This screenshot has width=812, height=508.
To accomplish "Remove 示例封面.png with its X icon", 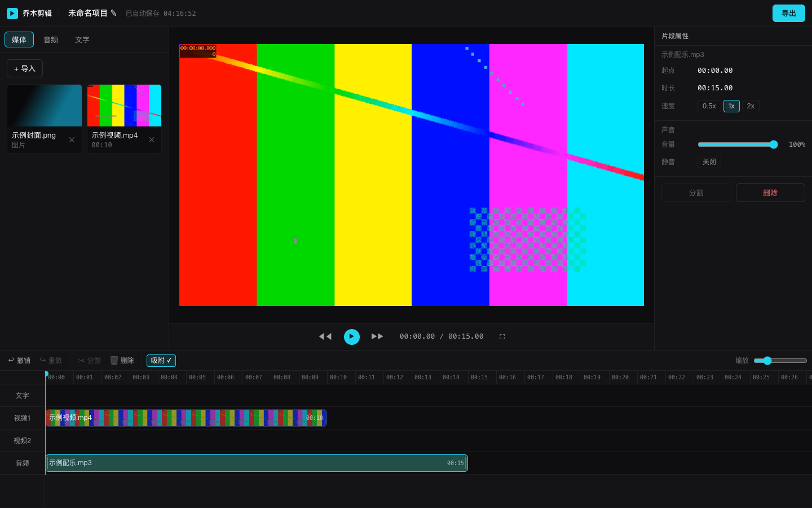I will pos(72,139).
